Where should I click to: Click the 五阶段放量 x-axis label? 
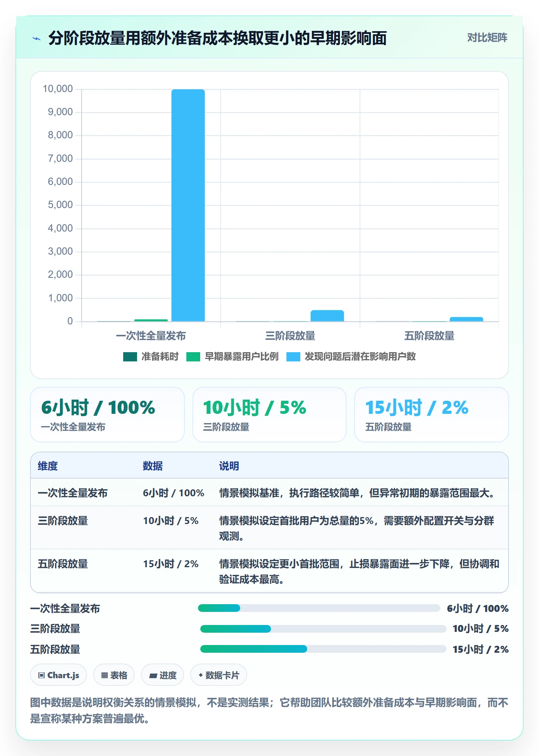coord(429,336)
